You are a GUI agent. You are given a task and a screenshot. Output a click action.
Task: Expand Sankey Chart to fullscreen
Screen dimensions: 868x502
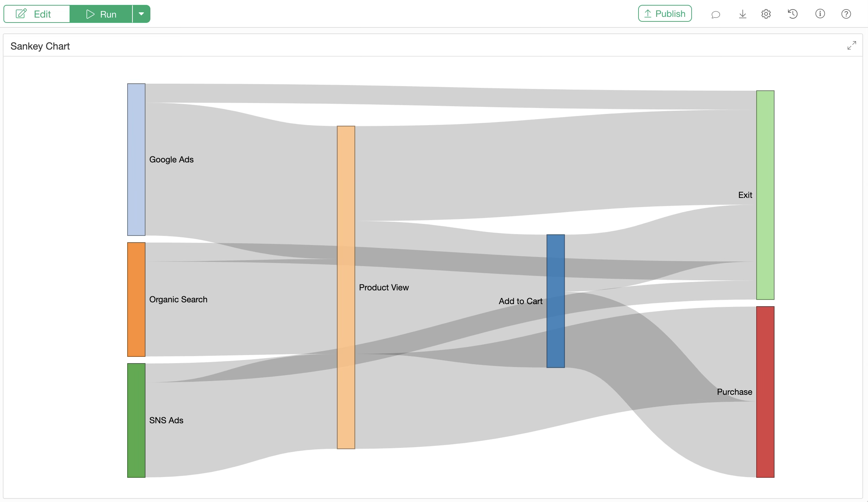[x=851, y=45]
